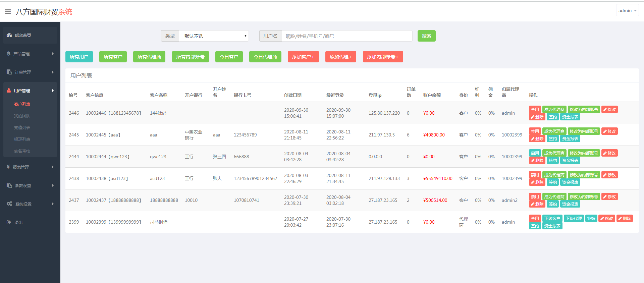
Task: Enable user 2444 with 启用 button
Action: [535, 153]
